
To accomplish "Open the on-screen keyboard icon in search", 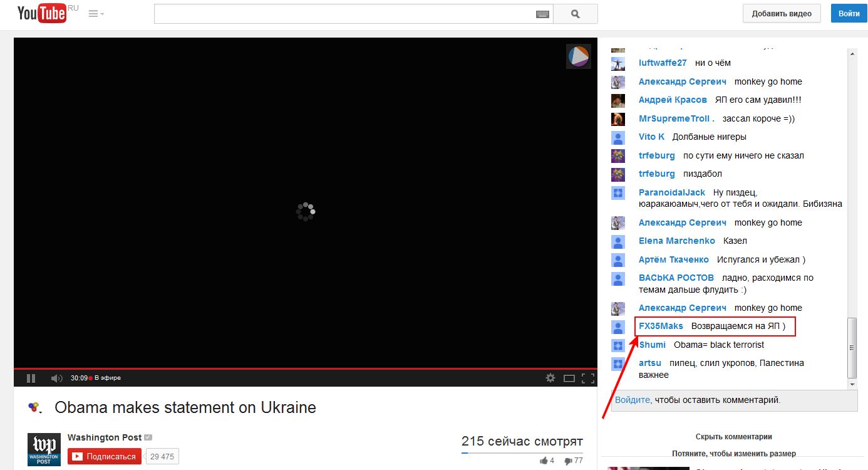I will pyautogui.click(x=543, y=14).
